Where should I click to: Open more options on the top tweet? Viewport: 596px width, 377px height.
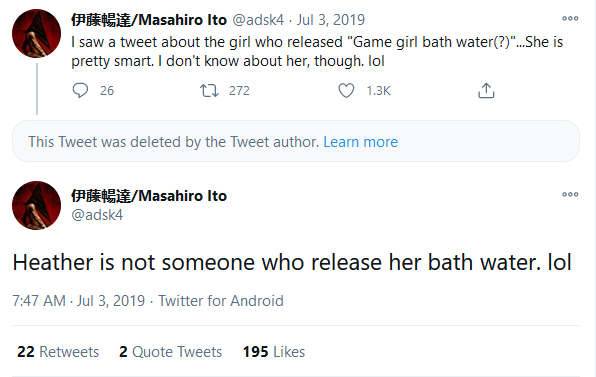[x=570, y=18]
